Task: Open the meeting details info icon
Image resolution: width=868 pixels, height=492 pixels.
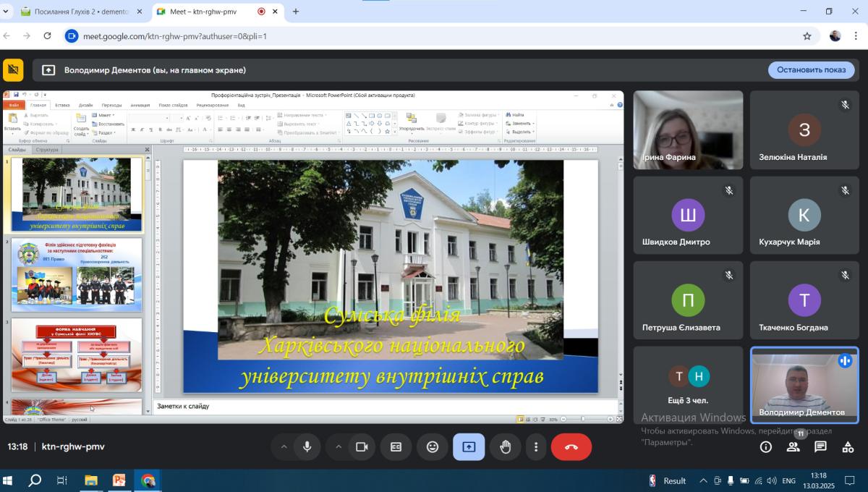Action: coord(766,447)
